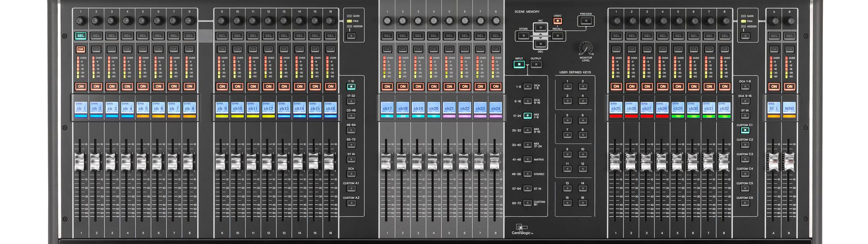Select the CUSTOM A1 bank key
868x244 pixels.
[x=351, y=189]
